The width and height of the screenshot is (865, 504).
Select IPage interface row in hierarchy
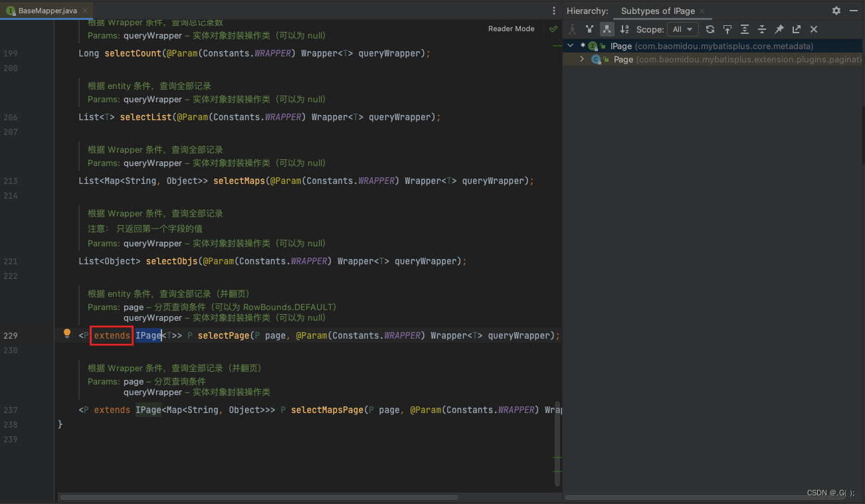714,46
